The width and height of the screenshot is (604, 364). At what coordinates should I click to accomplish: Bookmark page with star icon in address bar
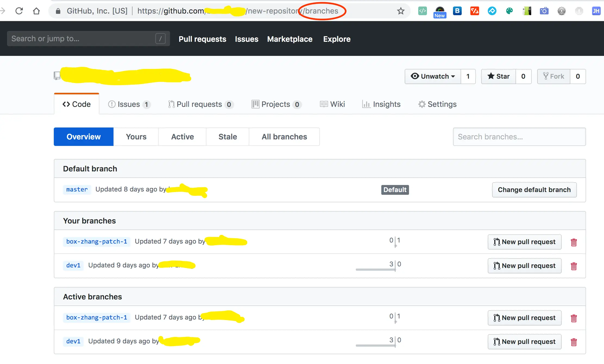(401, 11)
